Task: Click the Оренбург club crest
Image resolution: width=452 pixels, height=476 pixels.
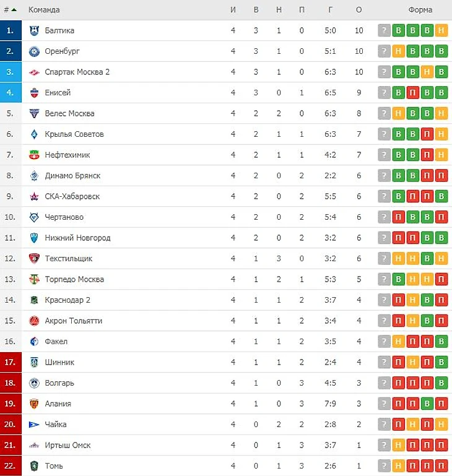Action: pyautogui.click(x=34, y=51)
